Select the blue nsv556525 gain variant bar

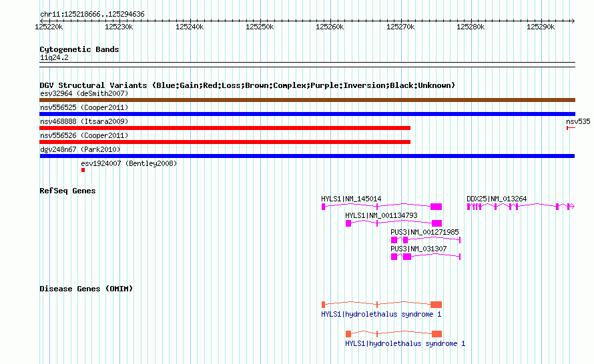(x=307, y=114)
